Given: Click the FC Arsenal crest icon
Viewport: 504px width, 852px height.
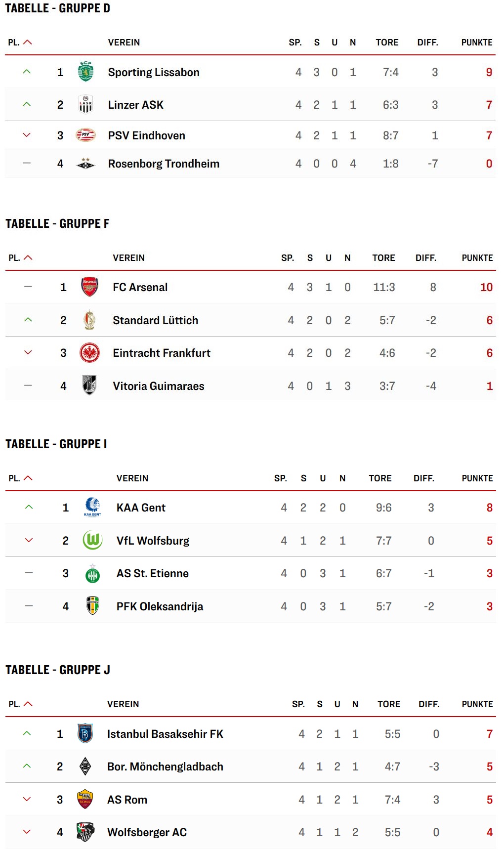Looking at the screenshot, I should click(89, 287).
